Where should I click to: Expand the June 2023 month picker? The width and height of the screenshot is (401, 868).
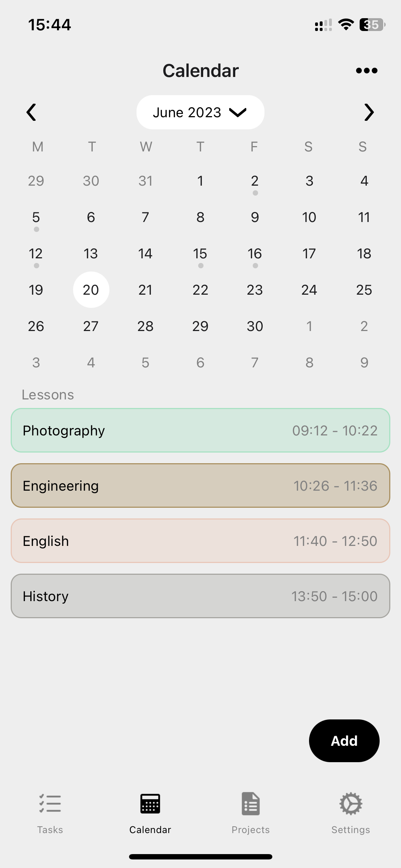[200, 113]
